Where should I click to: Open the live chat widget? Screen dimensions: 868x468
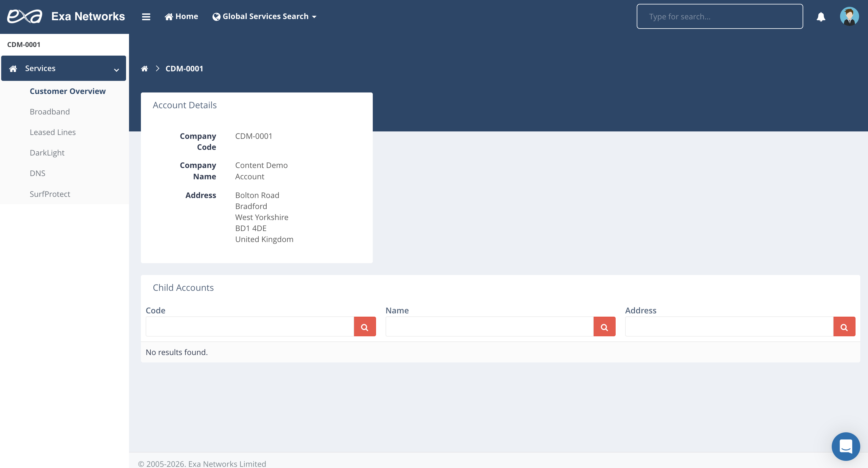(x=845, y=446)
